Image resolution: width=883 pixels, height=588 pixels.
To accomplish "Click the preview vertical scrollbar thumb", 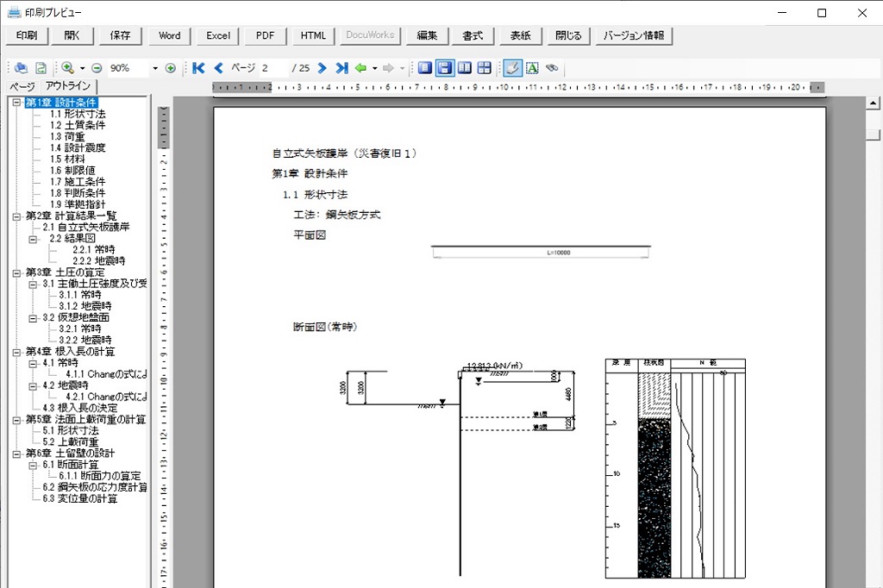I will tap(873, 134).
